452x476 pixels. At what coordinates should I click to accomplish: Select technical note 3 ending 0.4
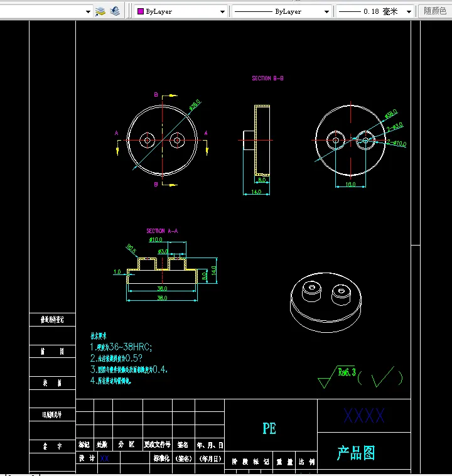(129, 369)
